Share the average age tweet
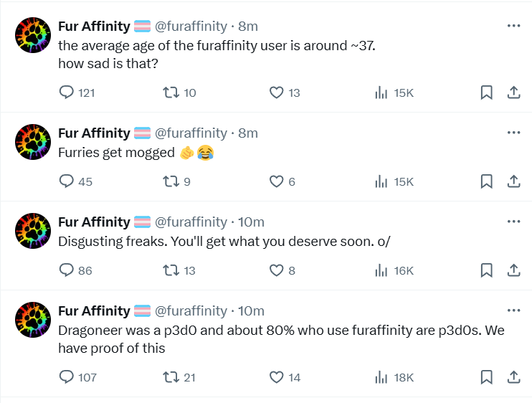Screen dimensions: 532x403 click(513, 93)
